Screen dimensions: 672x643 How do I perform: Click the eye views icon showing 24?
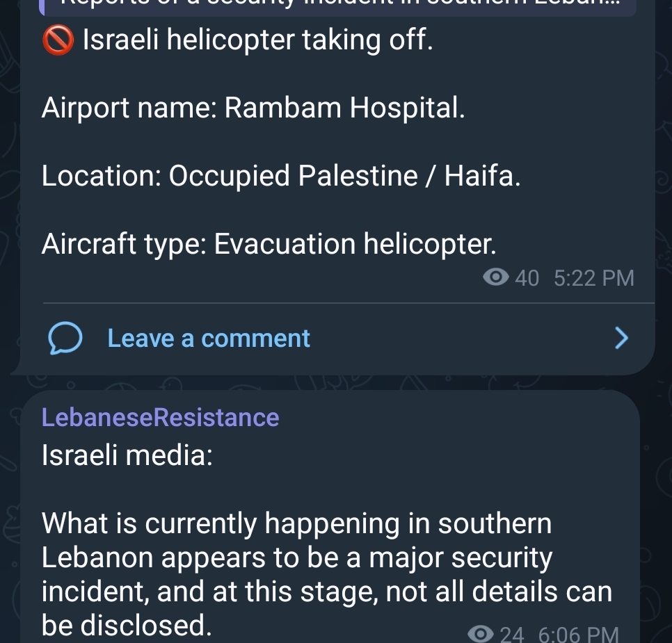pyautogui.click(x=481, y=633)
